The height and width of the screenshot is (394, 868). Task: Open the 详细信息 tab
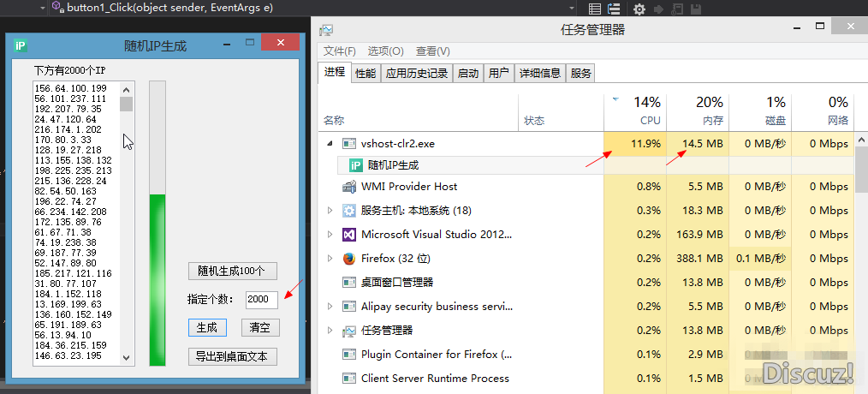(x=538, y=74)
